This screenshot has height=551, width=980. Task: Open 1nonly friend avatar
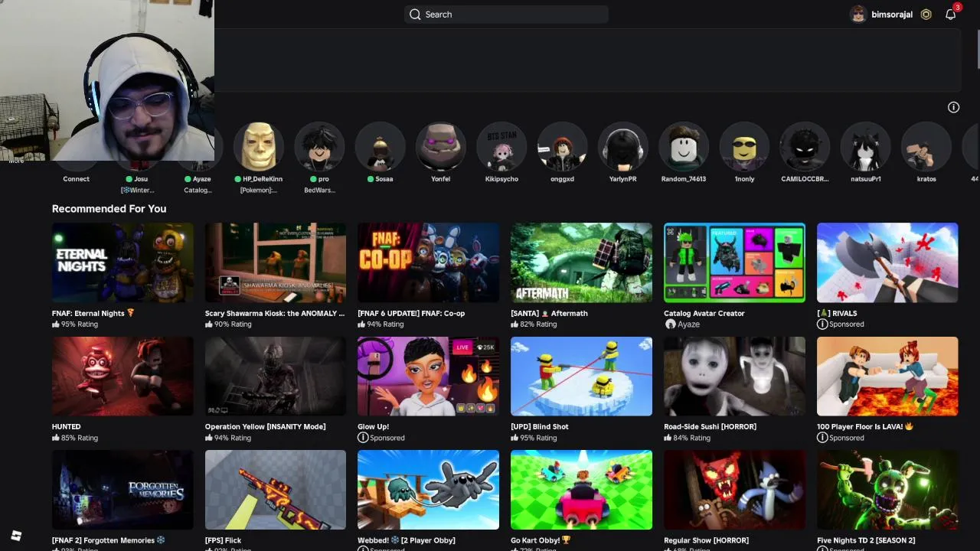[744, 146]
